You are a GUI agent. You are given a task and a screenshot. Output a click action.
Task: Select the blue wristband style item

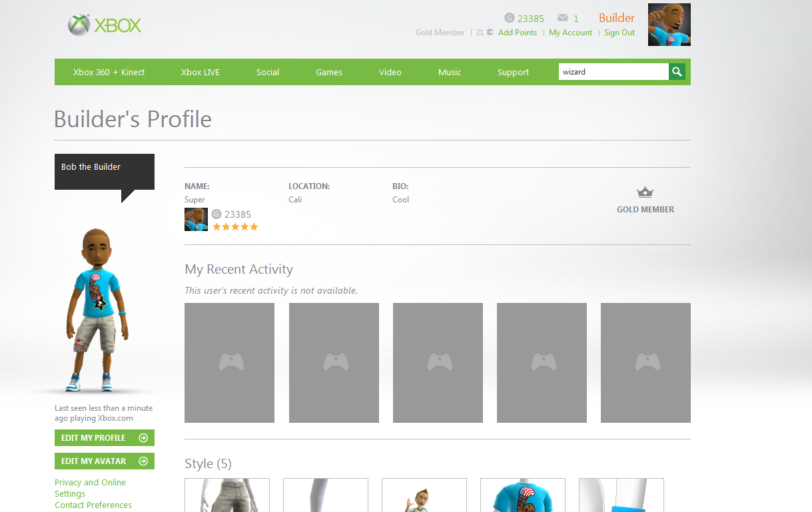[x=621, y=495]
